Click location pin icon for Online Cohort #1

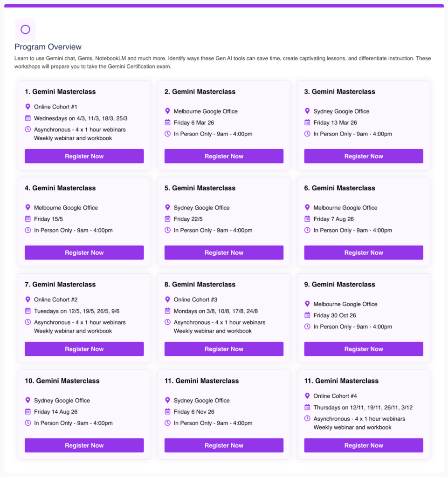click(x=28, y=107)
